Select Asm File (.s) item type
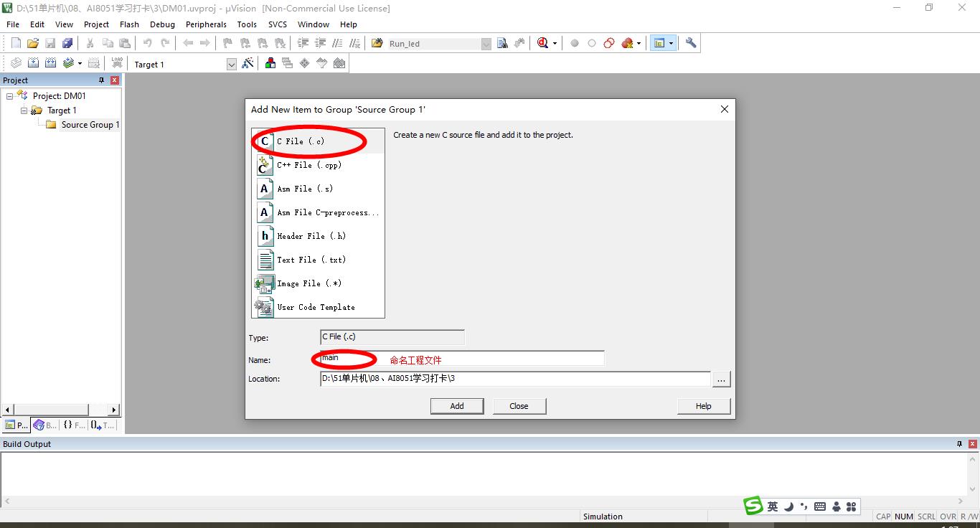 319,189
